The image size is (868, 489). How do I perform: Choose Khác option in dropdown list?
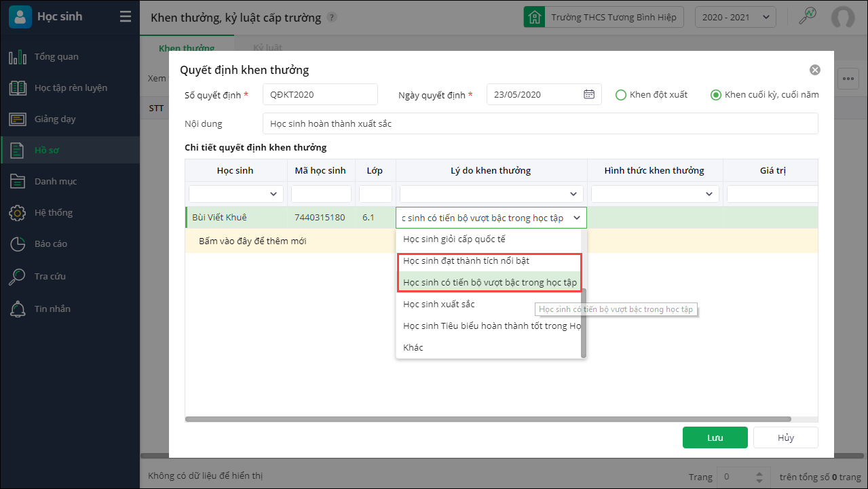pos(489,348)
